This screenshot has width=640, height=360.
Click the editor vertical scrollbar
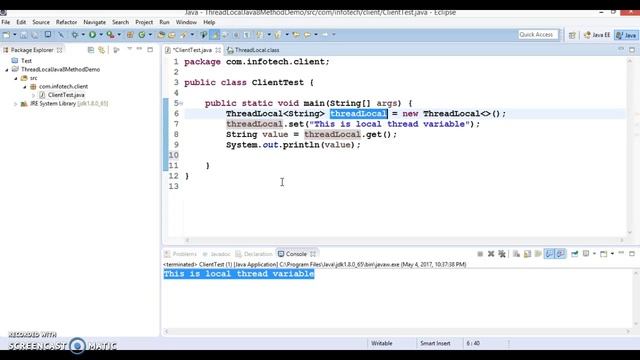click(x=630, y=147)
